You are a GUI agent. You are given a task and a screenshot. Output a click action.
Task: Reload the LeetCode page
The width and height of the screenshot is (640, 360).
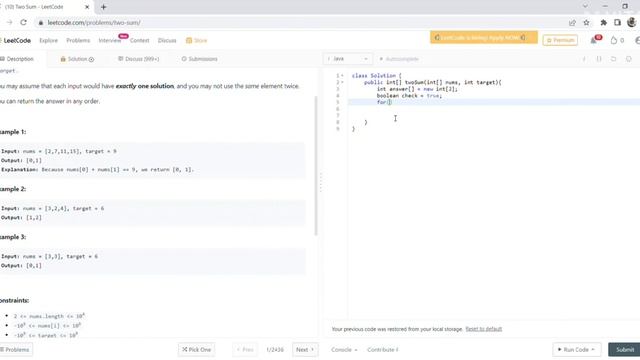pyautogui.click(x=24, y=22)
